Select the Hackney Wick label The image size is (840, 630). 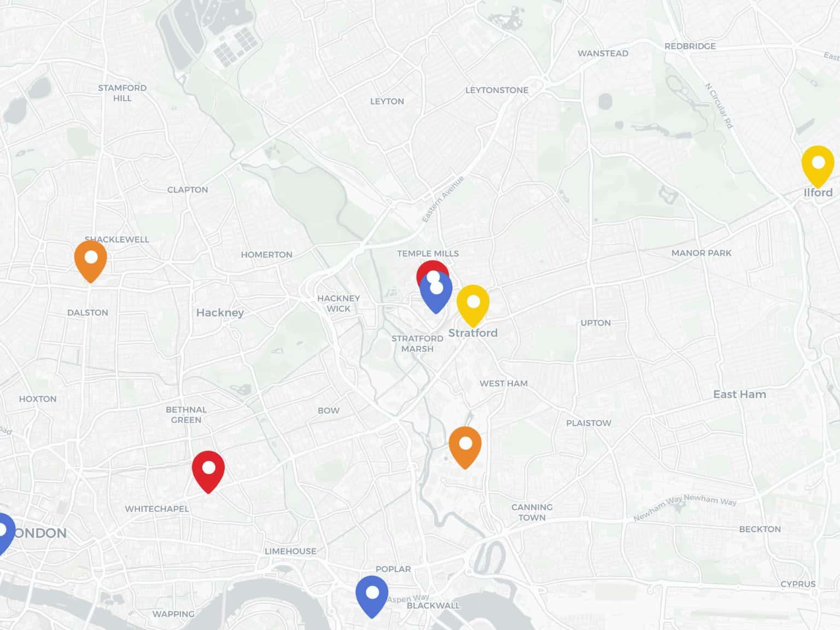pos(339,304)
